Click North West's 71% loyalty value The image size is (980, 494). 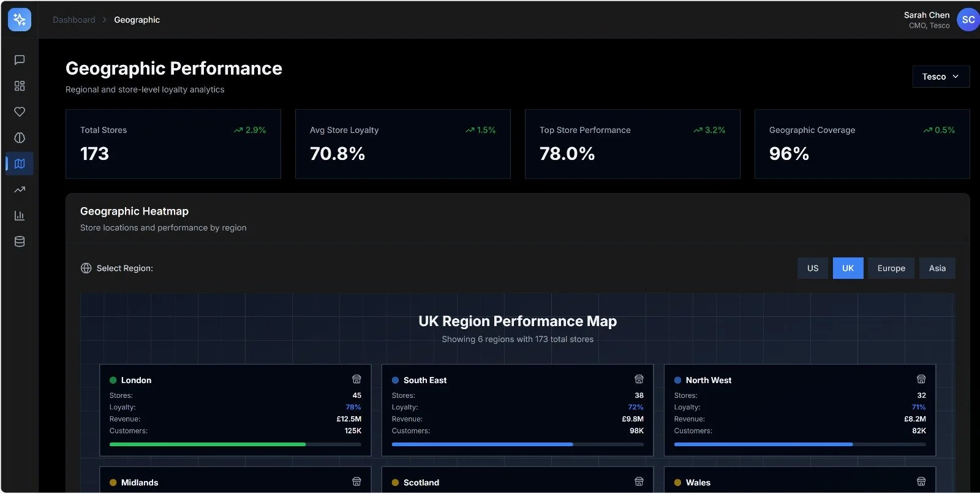click(919, 407)
